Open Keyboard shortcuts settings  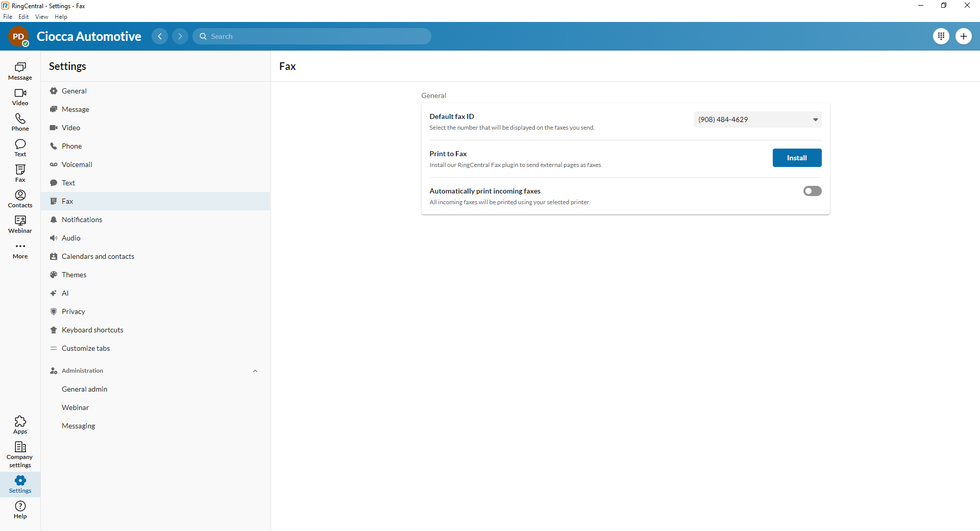coord(156,330)
